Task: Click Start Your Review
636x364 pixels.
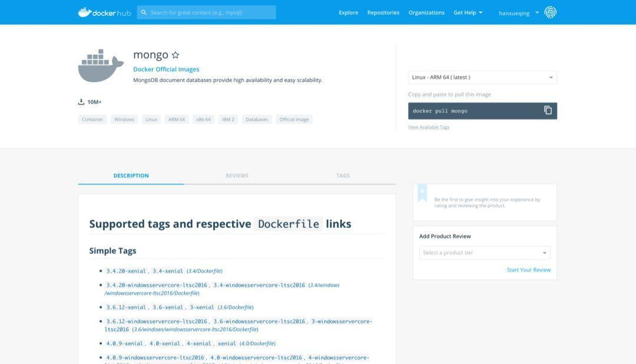Action: pos(528,270)
